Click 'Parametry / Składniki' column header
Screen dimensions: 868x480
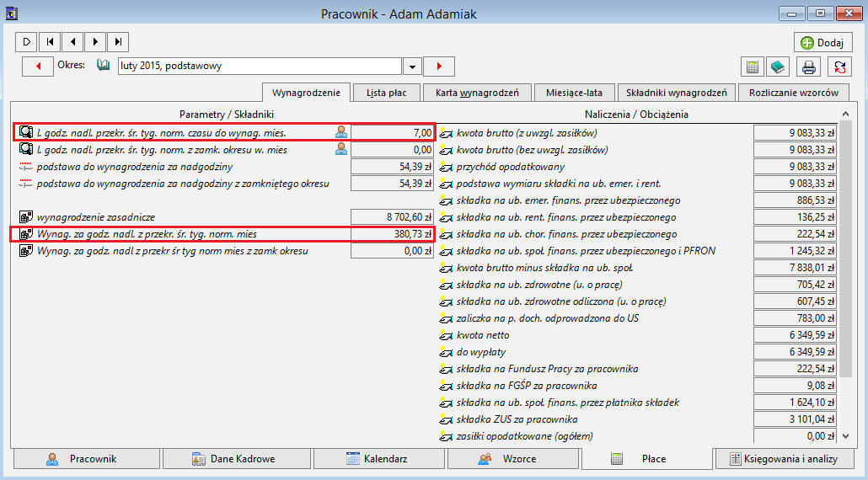click(x=227, y=115)
